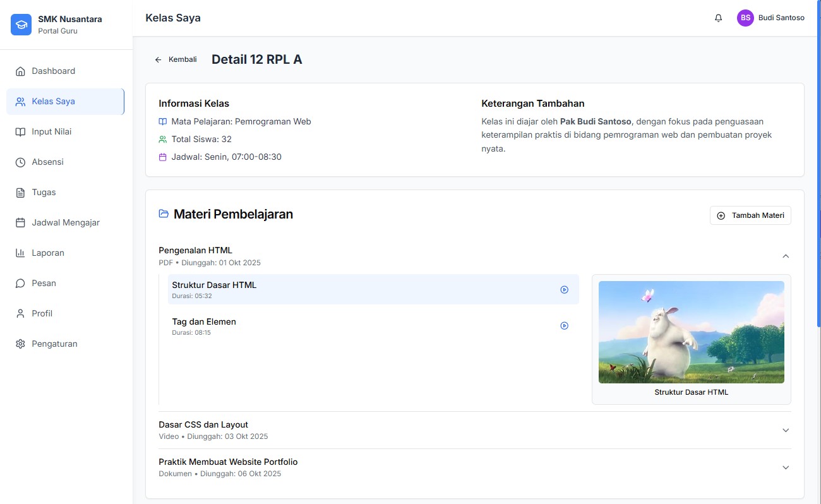Click the Pesan chat bubble icon

coord(20,284)
